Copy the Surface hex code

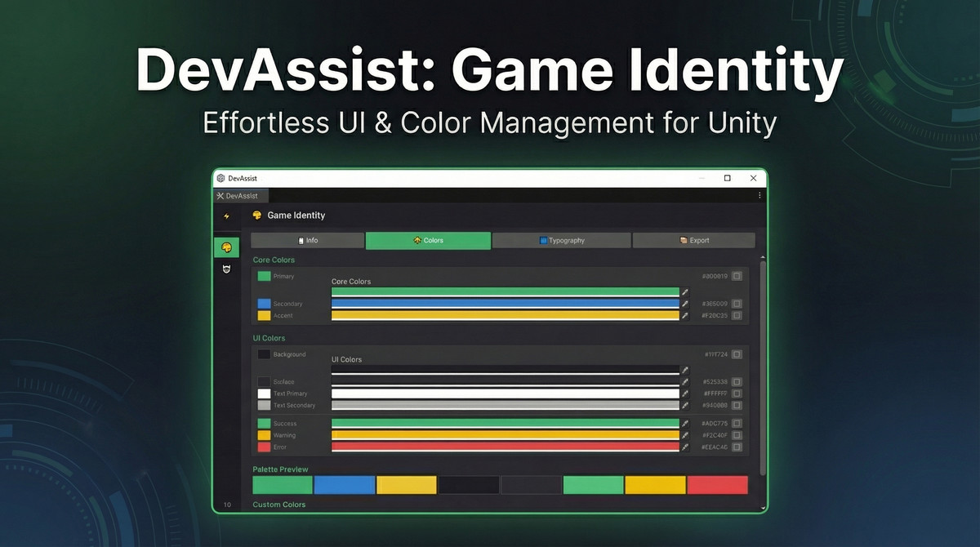737,381
